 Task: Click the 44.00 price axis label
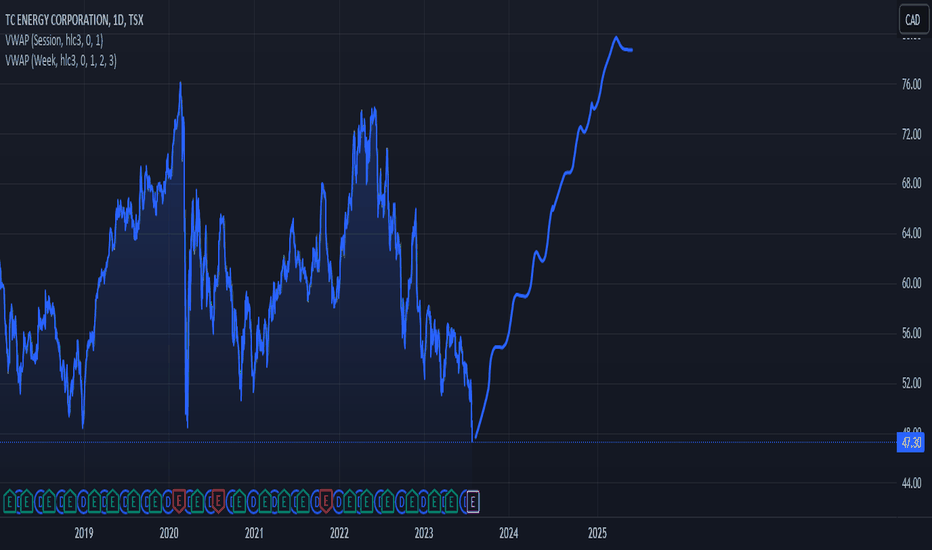pos(911,483)
